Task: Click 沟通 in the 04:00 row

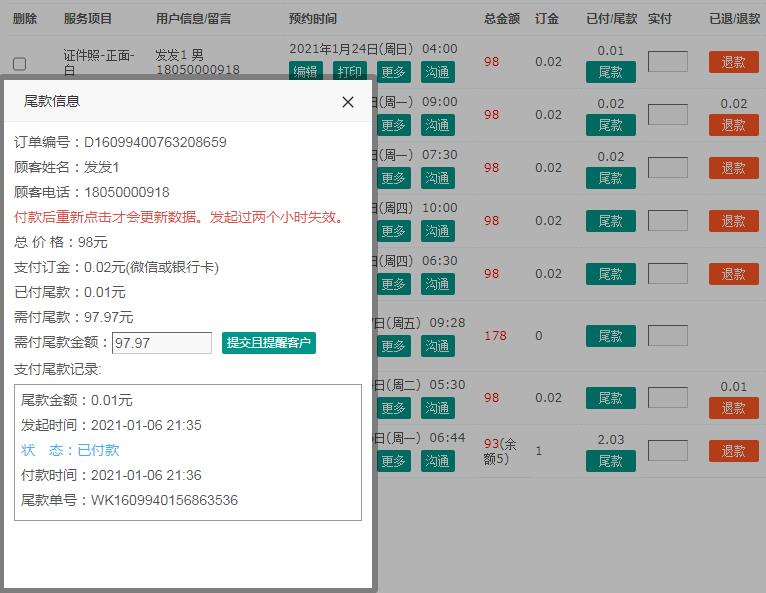Action: [437, 71]
